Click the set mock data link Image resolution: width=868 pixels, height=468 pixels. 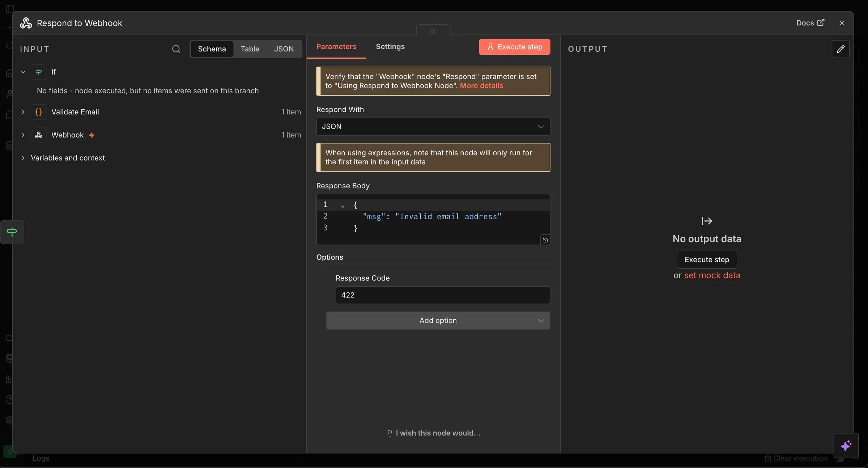pyautogui.click(x=712, y=275)
